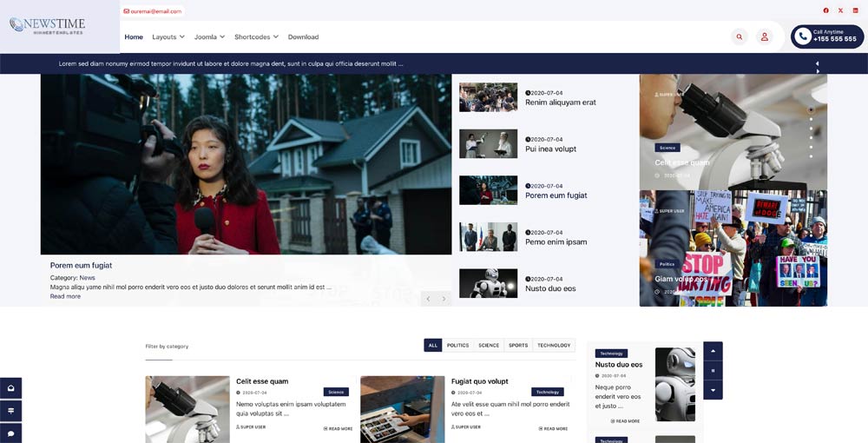This screenshot has height=443, width=868.
Task: Click the search magnifier icon
Action: (x=739, y=37)
